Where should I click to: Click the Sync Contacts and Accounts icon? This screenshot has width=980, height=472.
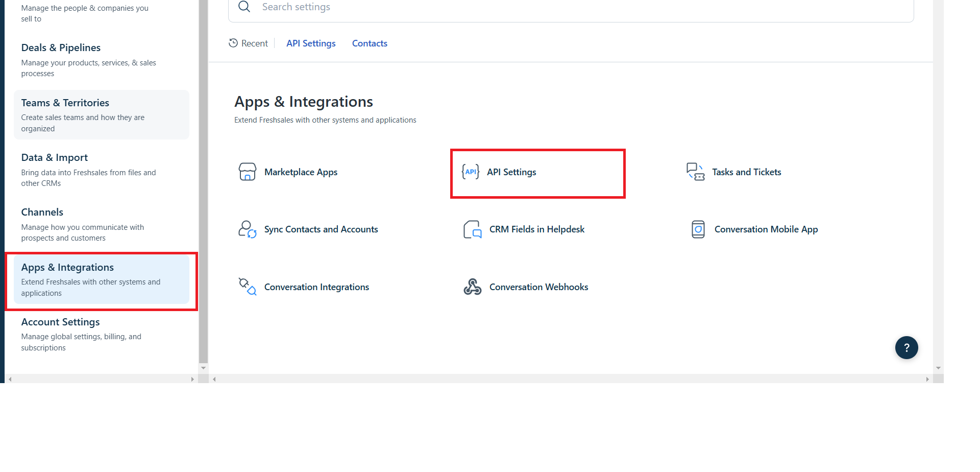247,229
